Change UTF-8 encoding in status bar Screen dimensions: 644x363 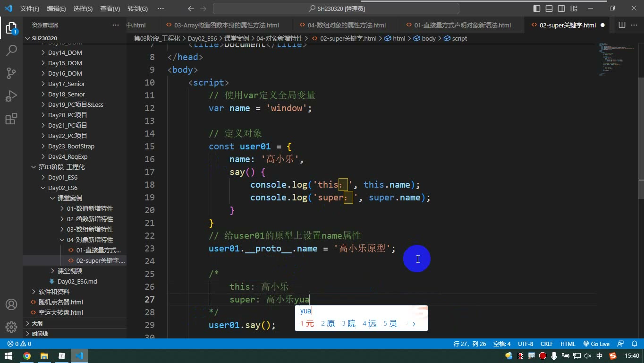click(525, 344)
